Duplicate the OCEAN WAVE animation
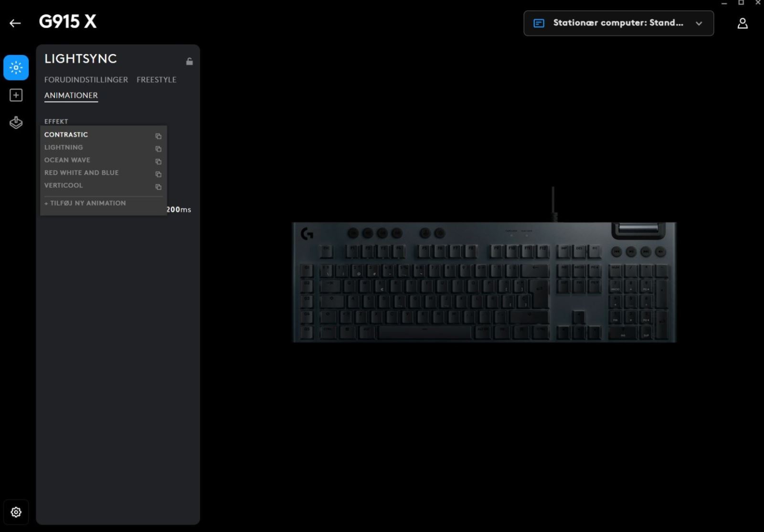This screenshot has height=532, width=764. [158, 161]
